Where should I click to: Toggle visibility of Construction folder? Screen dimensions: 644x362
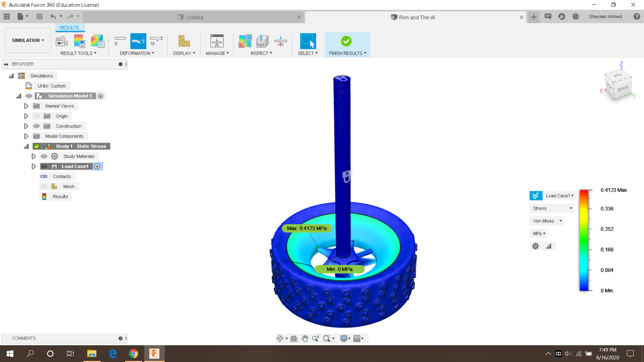(x=37, y=126)
